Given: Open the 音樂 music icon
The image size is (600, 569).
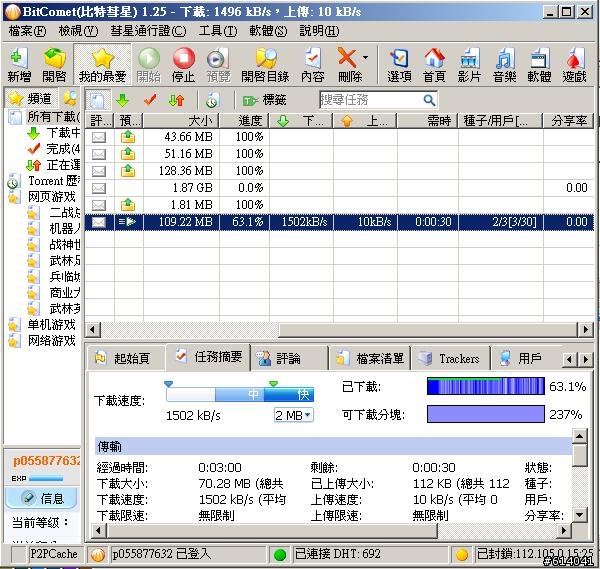Looking at the screenshot, I should pos(504,65).
